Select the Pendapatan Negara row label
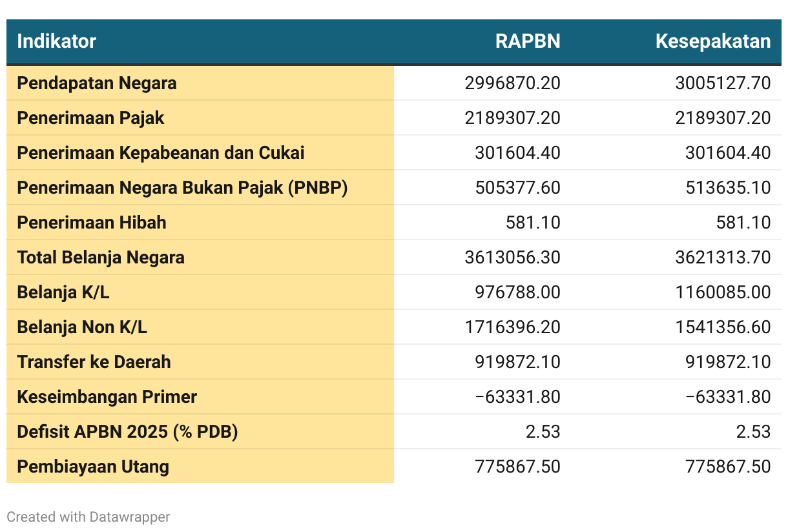788x532 pixels. point(97,83)
